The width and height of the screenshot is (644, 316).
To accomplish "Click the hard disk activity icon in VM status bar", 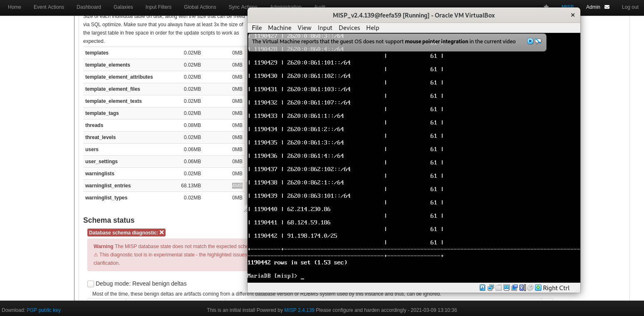I will (483, 288).
